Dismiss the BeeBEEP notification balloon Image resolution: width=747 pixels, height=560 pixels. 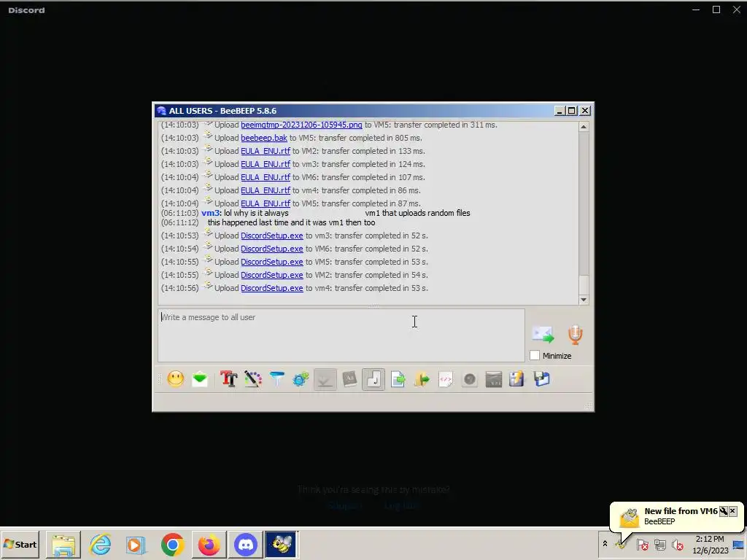click(732, 511)
